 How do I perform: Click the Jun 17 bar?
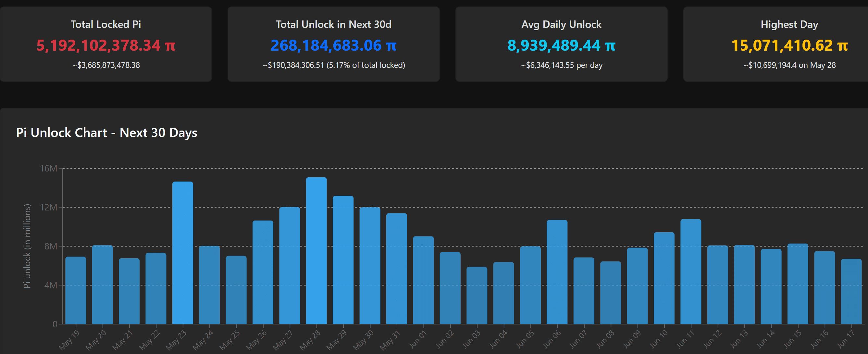point(851,291)
